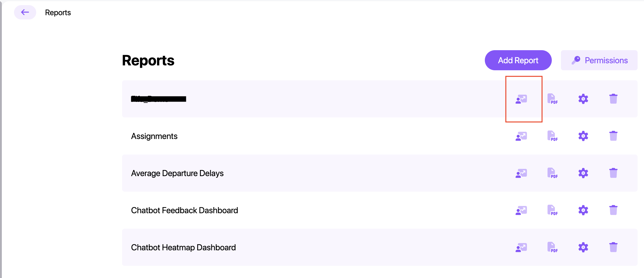
Task: Open settings gear for Assignments report
Action: (583, 136)
